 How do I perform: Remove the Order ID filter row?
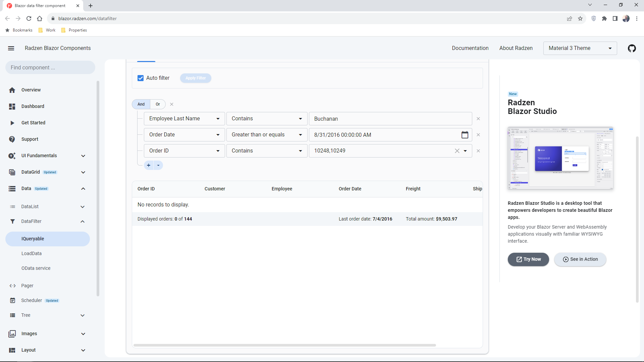tap(478, 151)
